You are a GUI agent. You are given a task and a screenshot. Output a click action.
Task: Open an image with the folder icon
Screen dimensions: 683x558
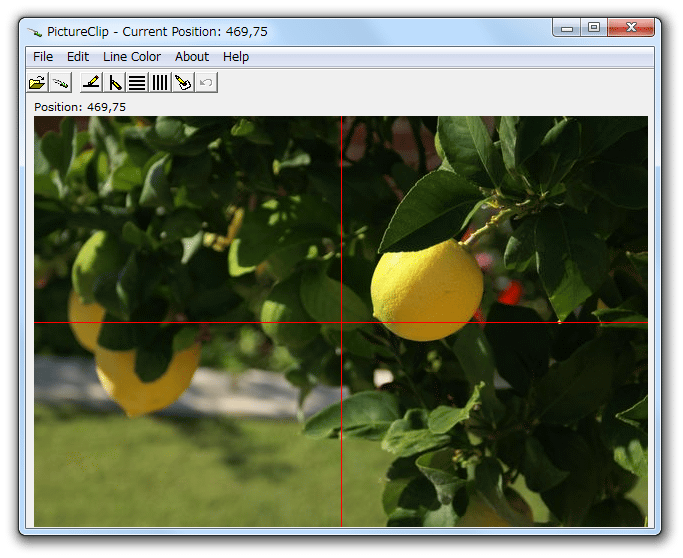pyautogui.click(x=37, y=82)
